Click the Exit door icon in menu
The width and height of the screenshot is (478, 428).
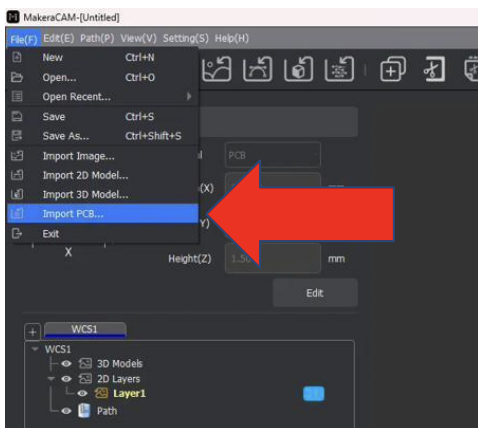(x=17, y=234)
